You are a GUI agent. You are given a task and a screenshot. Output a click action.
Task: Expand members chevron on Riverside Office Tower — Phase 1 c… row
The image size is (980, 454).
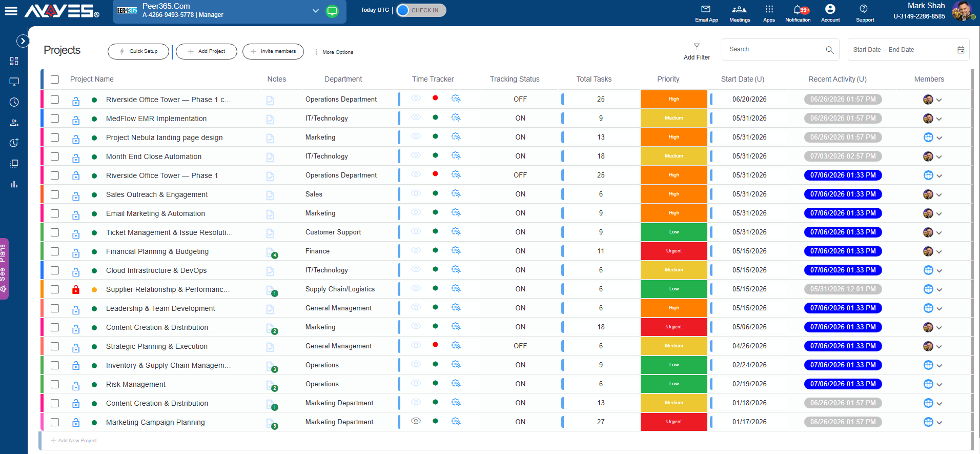click(x=939, y=100)
